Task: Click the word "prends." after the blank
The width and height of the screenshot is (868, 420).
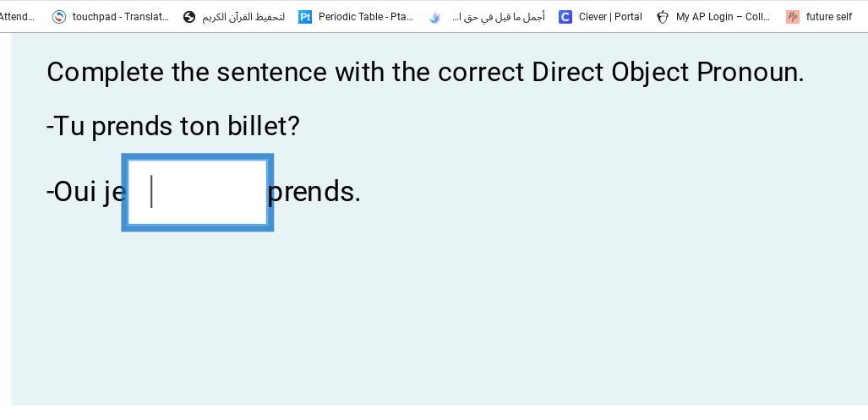Action: point(314,192)
